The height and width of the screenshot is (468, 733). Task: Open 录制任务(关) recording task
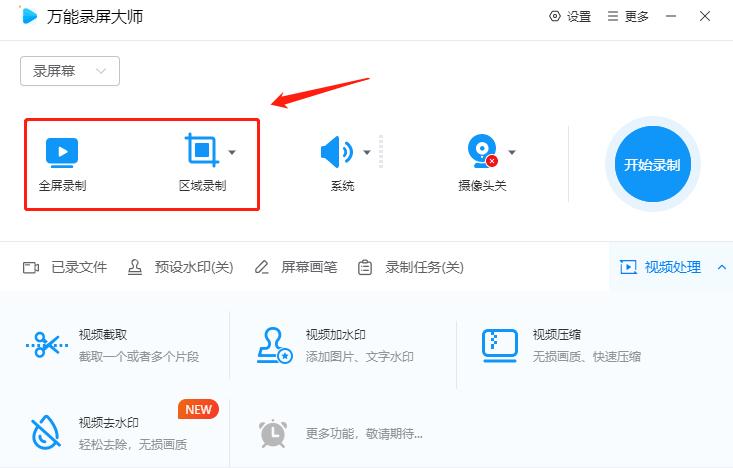pyautogui.click(x=410, y=267)
